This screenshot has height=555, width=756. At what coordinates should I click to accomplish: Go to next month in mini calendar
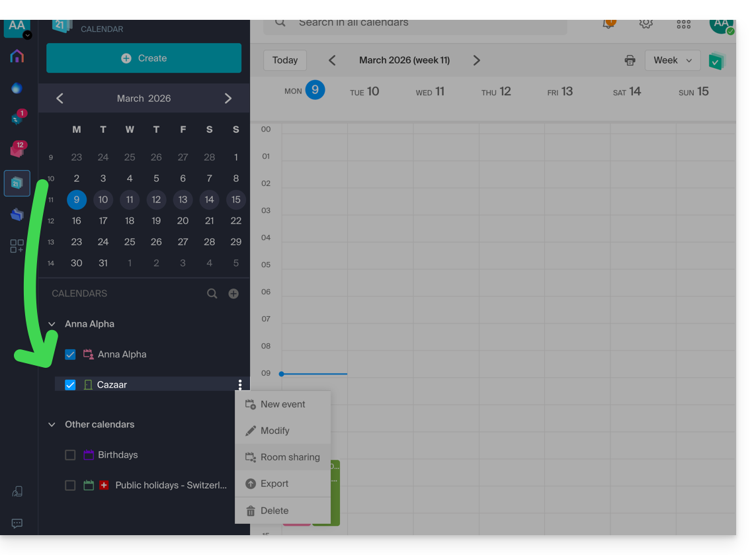(x=228, y=99)
